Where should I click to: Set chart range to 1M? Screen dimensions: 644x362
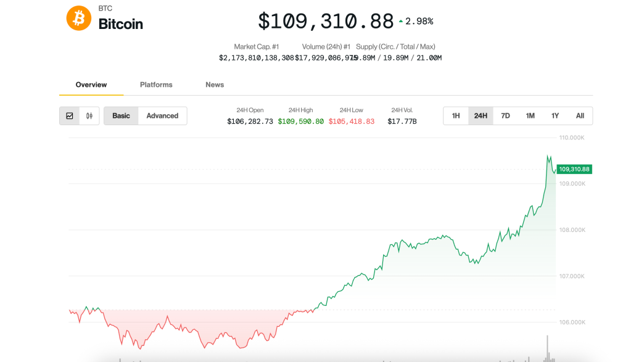point(530,116)
